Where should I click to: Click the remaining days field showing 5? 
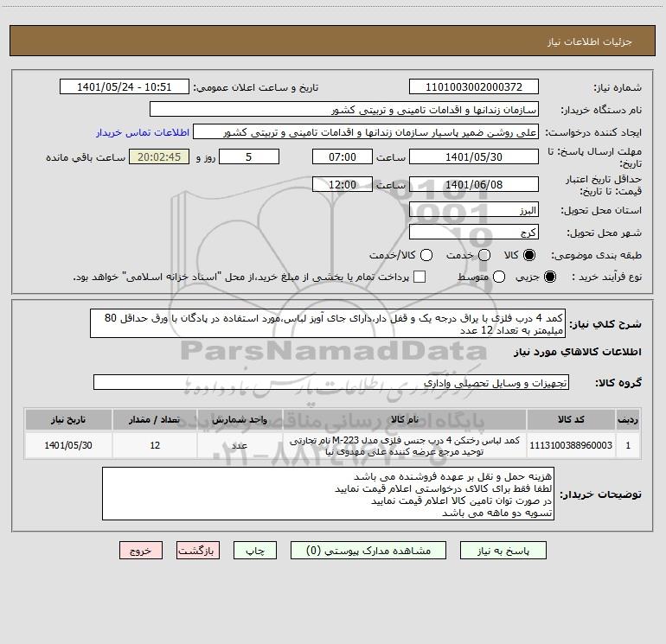pyautogui.click(x=249, y=156)
